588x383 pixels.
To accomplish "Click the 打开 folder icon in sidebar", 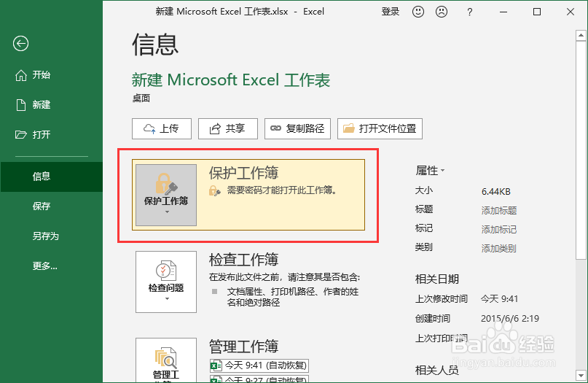I will (21, 134).
